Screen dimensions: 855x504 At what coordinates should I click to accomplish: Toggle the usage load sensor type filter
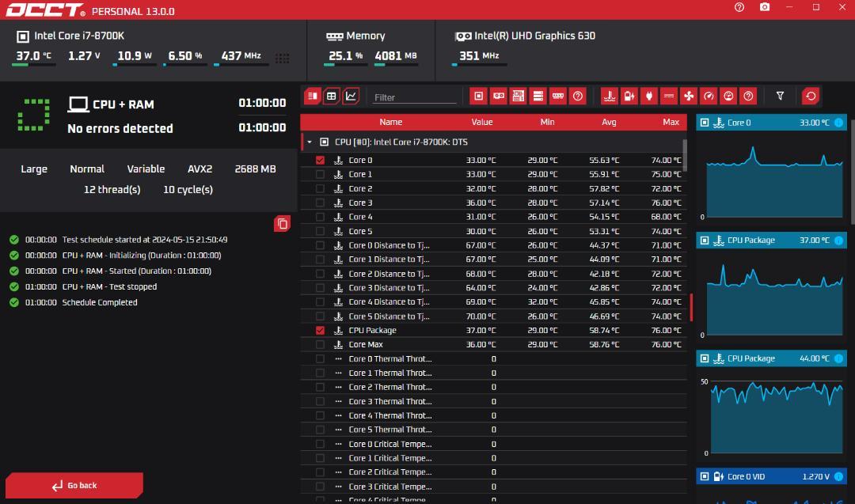coord(728,97)
